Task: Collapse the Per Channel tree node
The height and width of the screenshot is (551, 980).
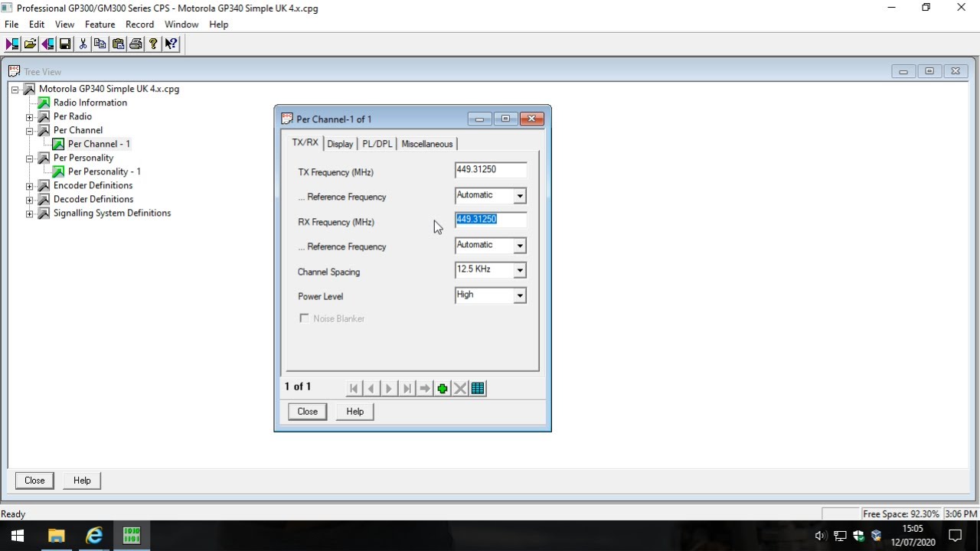Action: [29, 131]
